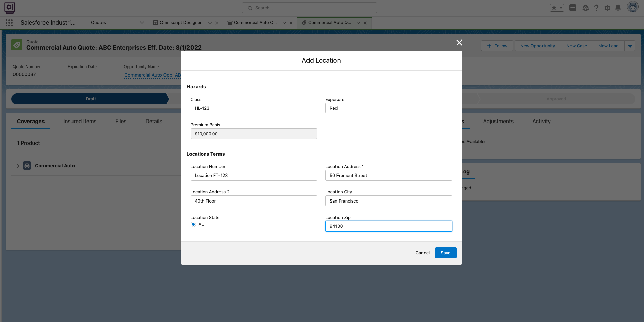The width and height of the screenshot is (644, 322).
Task: Open the Details tab
Action: point(154,122)
